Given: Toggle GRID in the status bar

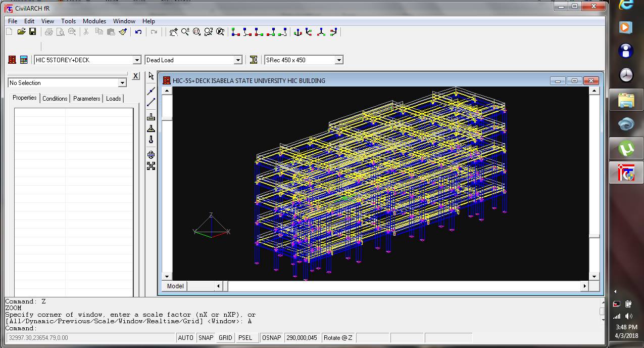Looking at the screenshot, I should tap(225, 337).
